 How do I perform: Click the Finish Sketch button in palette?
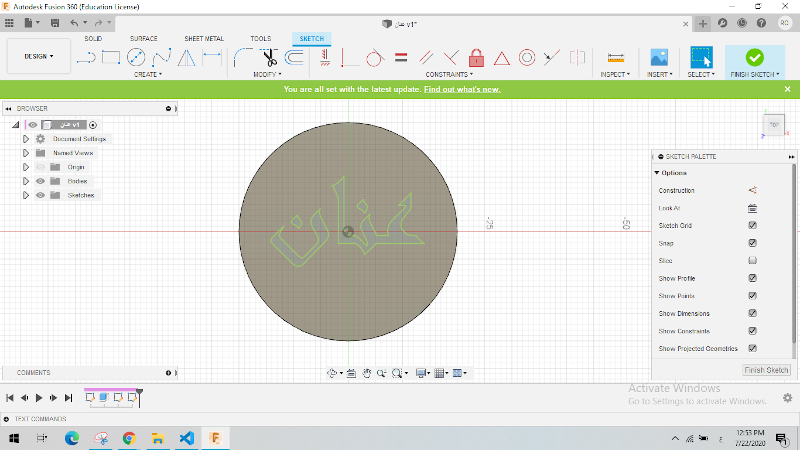pyautogui.click(x=766, y=370)
